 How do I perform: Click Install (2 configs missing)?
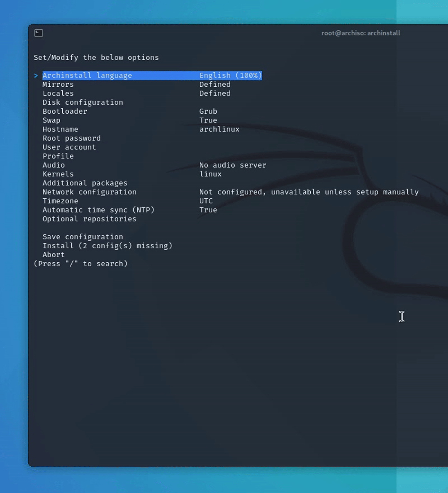click(x=107, y=246)
